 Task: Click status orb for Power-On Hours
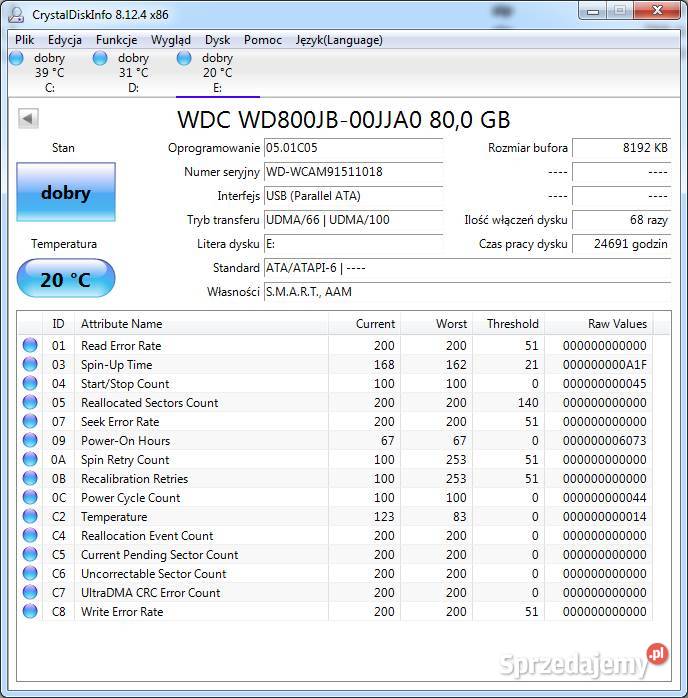30,440
